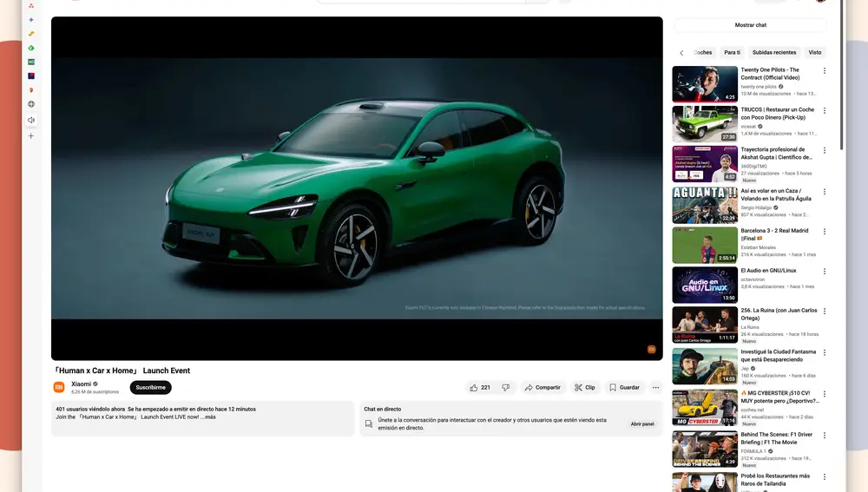Open options menu for El Audio en GNU/Linux

click(x=825, y=272)
